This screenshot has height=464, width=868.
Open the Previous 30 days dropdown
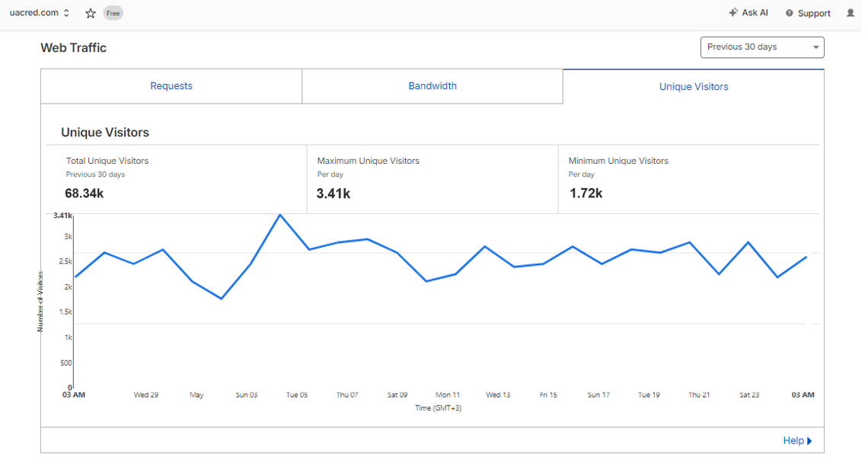click(x=761, y=47)
